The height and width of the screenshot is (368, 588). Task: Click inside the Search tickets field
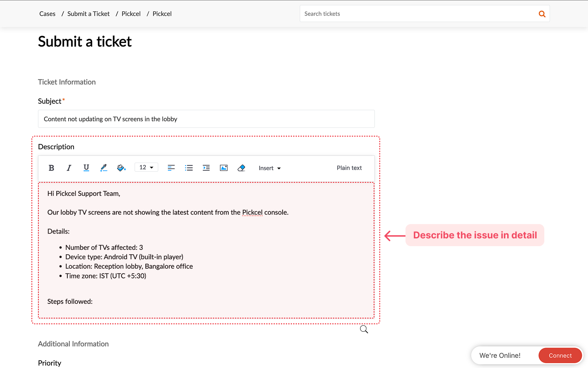pos(408,13)
